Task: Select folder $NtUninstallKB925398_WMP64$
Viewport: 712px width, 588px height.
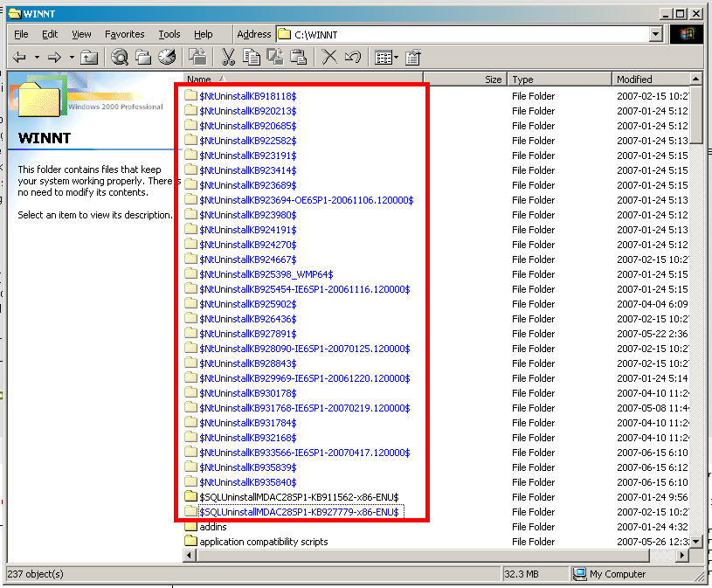Action: tap(266, 274)
